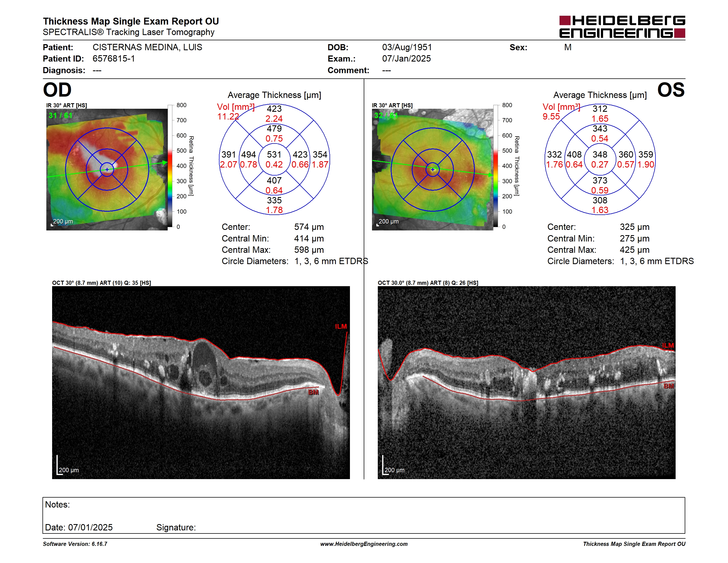
Task: Click OS inner left sector value 408
Action: pyautogui.click(x=574, y=155)
